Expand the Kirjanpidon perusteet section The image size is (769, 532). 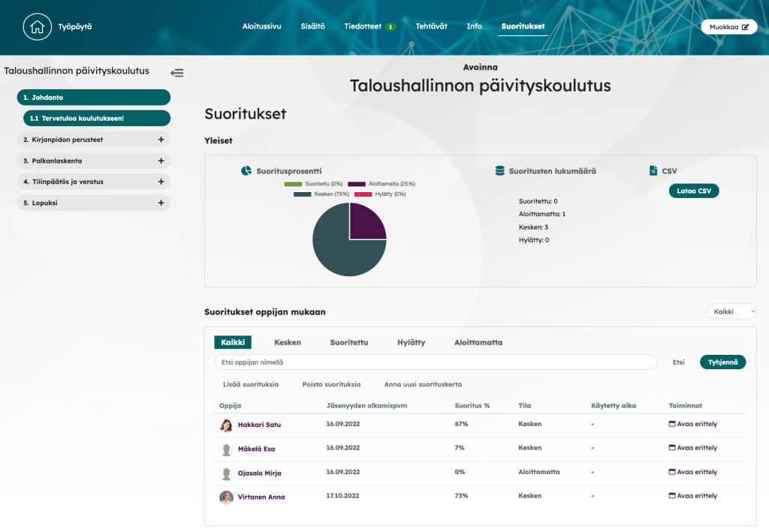click(161, 140)
